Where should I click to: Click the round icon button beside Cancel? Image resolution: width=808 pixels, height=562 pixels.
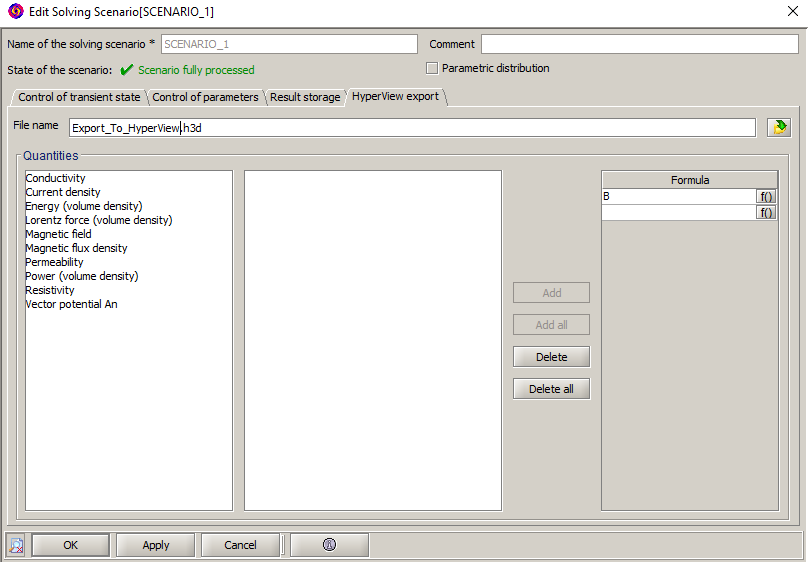[x=329, y=545]
